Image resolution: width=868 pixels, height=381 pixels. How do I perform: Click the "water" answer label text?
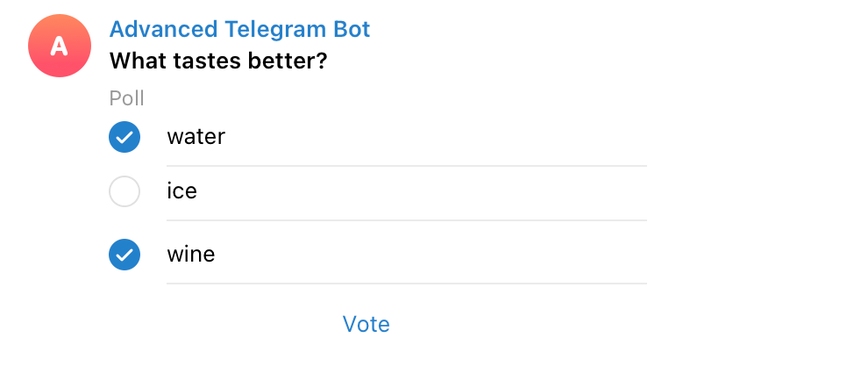click(196, 137)
